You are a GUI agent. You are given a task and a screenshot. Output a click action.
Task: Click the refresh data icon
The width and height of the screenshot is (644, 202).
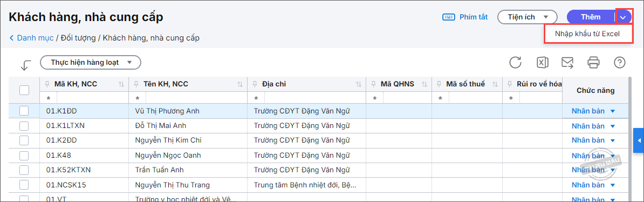(515, 63)
